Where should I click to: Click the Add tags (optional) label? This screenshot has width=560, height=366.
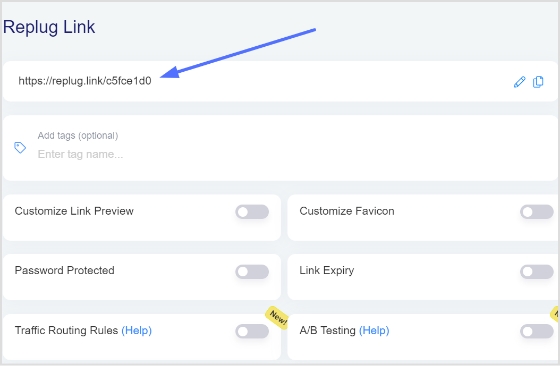coord(78,136)
